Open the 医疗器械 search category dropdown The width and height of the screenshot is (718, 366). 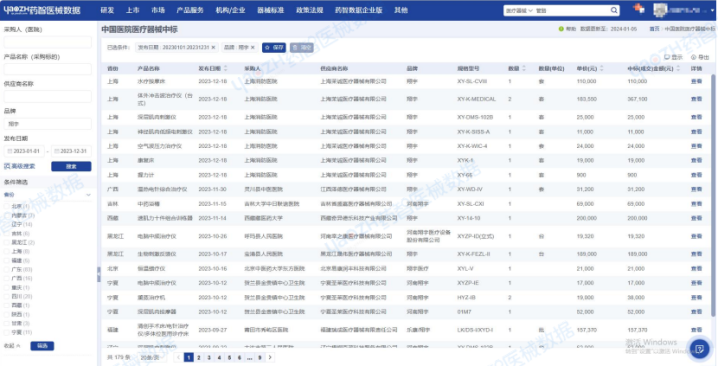tap(519, 10)
